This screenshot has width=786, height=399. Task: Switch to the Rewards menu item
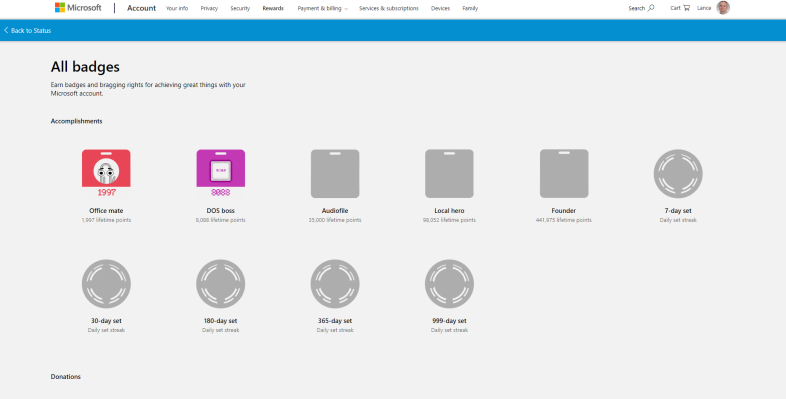click(x=273, y=9)
